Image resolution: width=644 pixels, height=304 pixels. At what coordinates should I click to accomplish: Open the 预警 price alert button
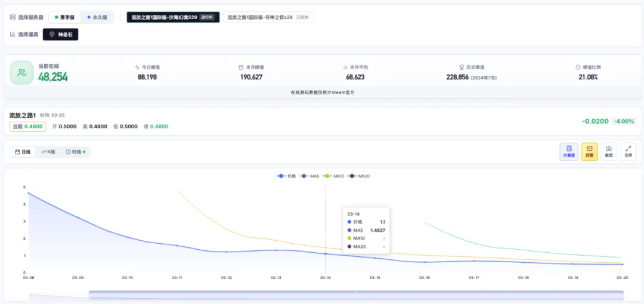click(589, 151)
